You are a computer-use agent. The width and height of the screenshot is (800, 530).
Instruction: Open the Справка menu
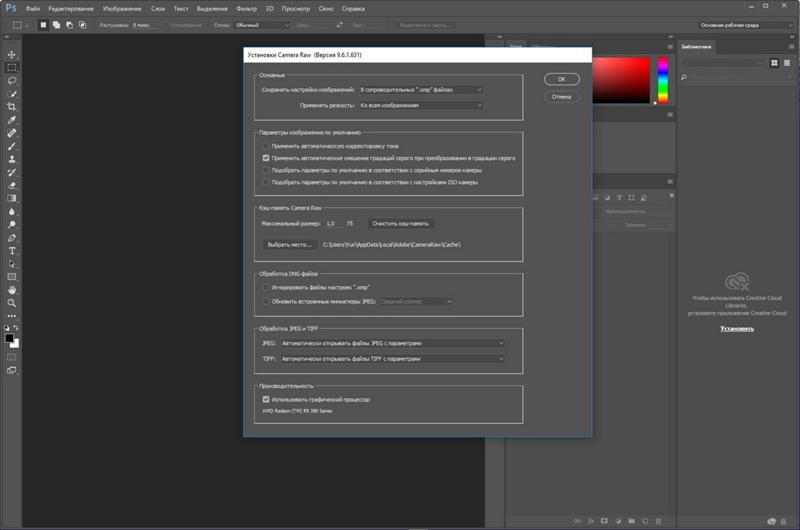(x=353, y=9)
